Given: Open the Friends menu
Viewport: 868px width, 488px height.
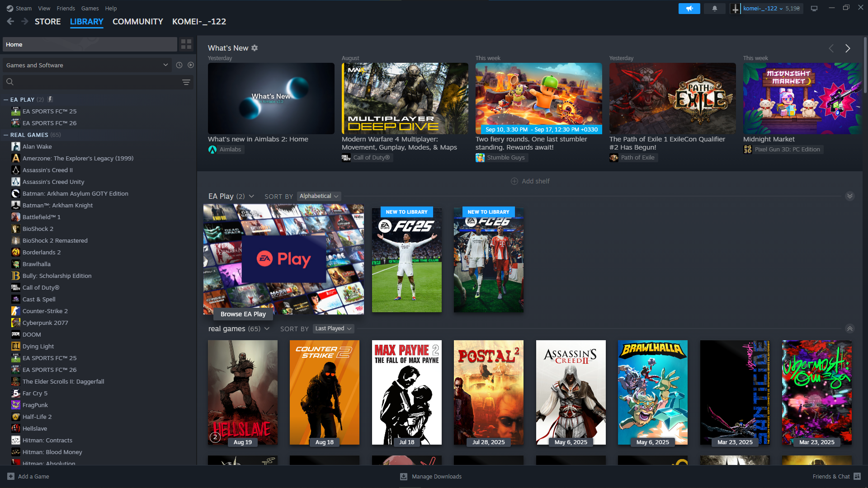Looking at the screenshot, I should [66, 8].
